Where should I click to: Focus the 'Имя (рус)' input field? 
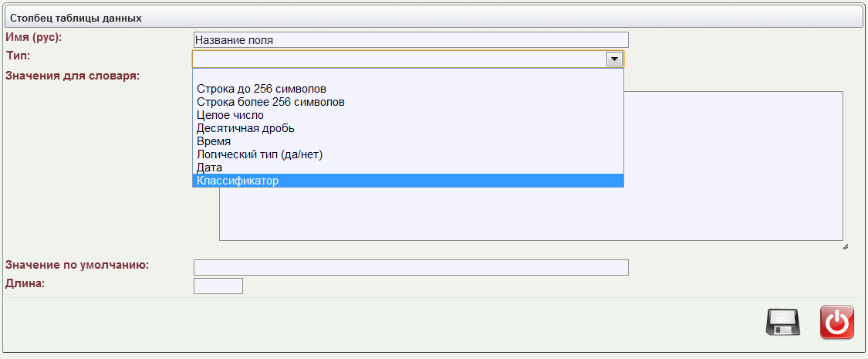pos(410,40)
